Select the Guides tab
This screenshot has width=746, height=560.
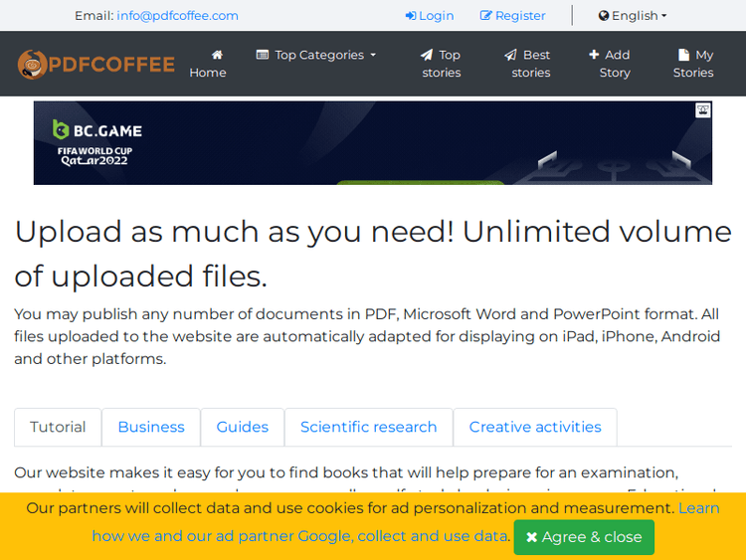243,427
